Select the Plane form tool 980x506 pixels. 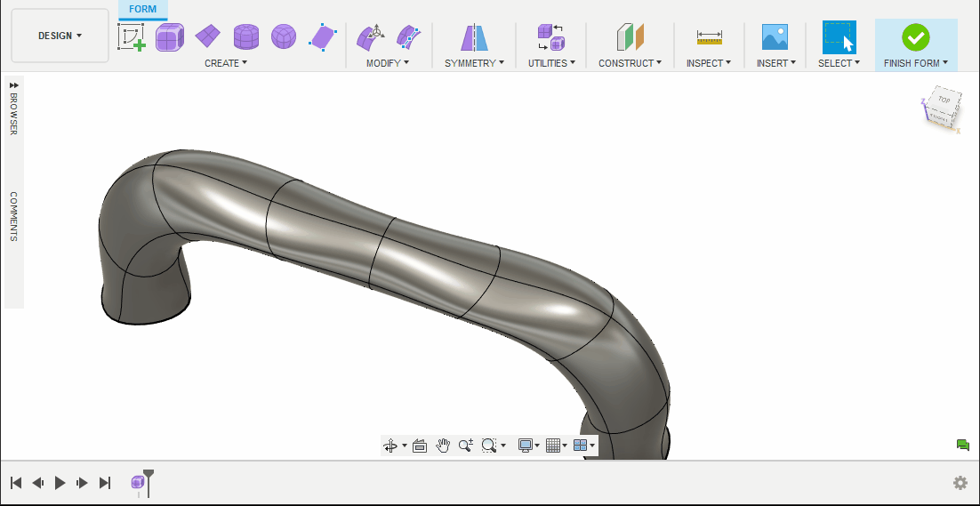208,36
